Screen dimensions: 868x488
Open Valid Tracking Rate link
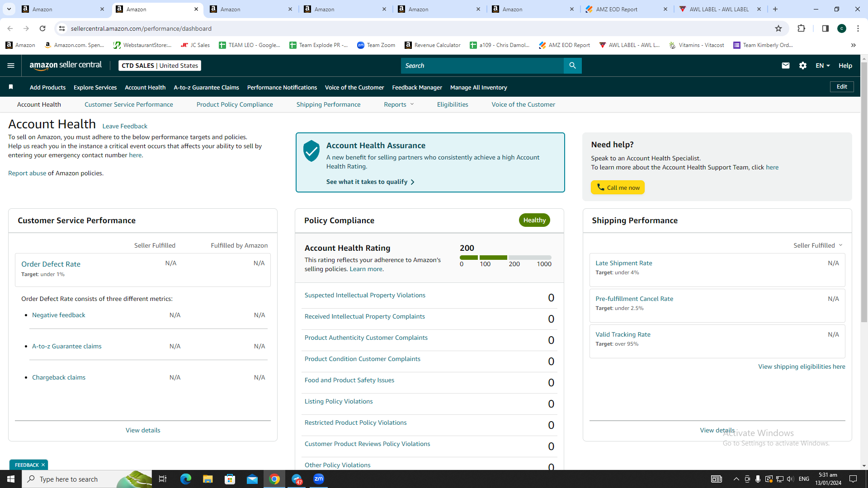(x=623, y=334)
